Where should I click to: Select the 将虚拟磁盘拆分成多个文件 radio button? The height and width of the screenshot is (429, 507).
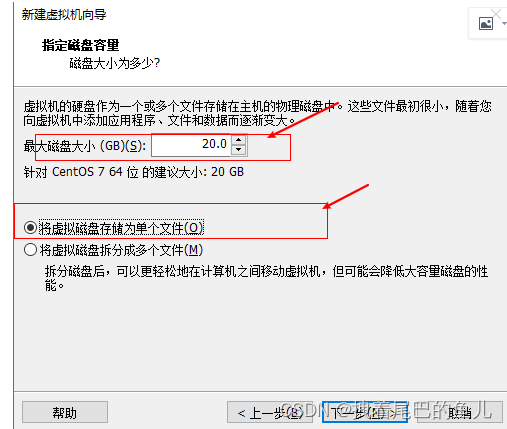pos(30,250)
